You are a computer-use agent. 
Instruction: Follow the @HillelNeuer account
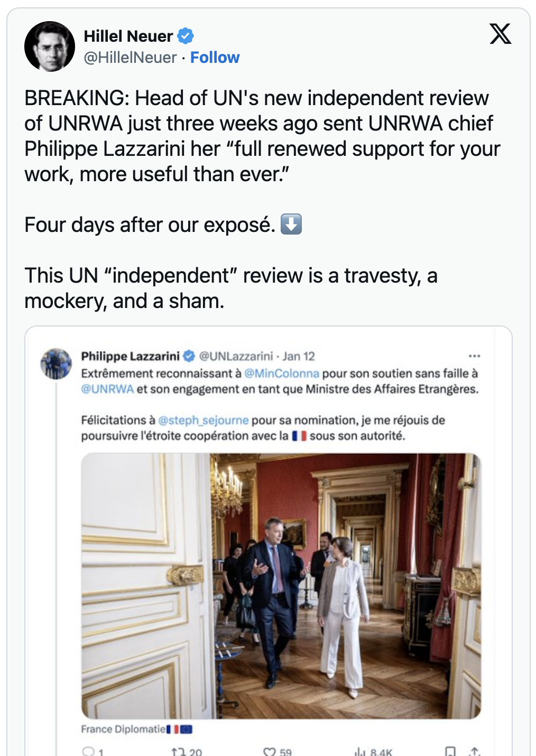[x=215, y=57]
